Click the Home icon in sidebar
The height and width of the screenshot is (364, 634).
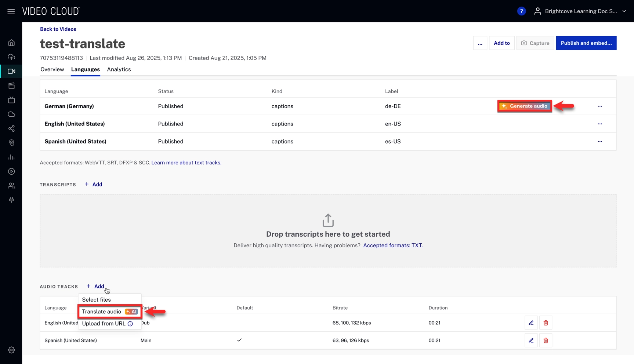click(x=11, y=43)
